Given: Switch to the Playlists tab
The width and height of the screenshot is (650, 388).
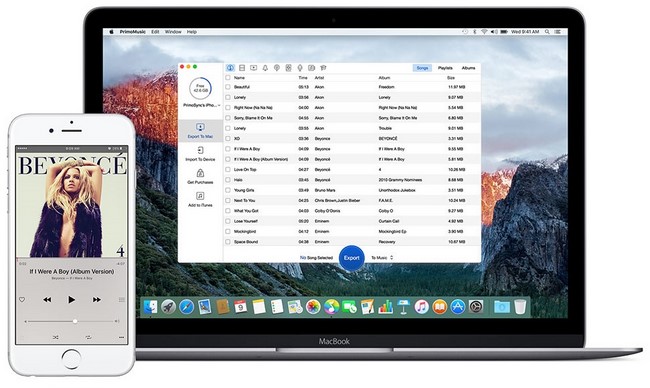Looking at the screenshot, I should pos(445,68).
